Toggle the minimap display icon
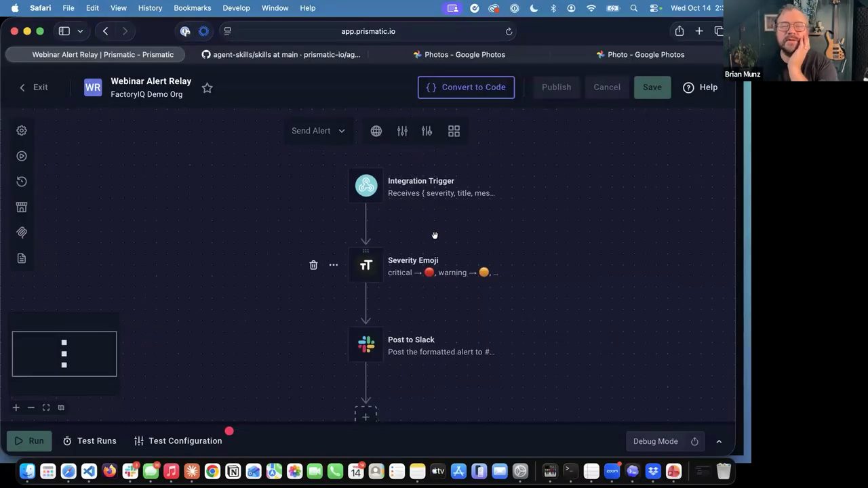The height and width of the screenshot is (488, 868). pyautogui.click(x=61, y=407)
